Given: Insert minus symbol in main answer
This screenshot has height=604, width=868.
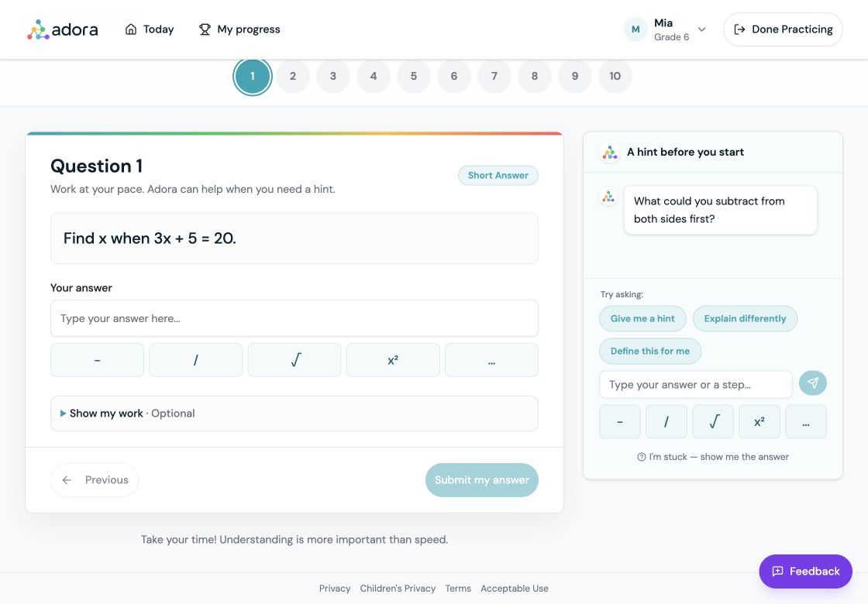Looking at the screenshot, I should click(x=98, y=360).
